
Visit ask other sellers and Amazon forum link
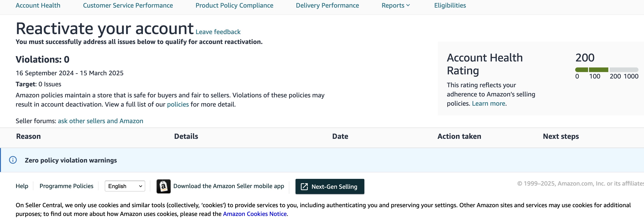101,121
